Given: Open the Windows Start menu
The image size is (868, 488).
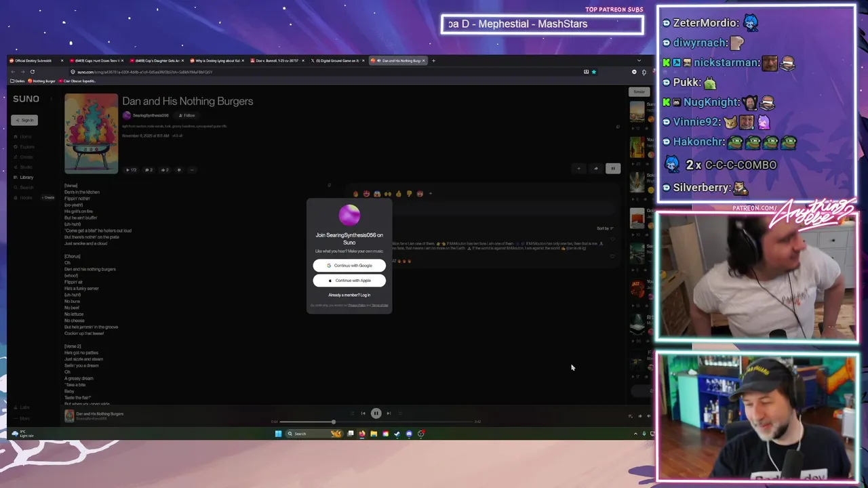Looking at the screenshot, I should [x=278, y=434].
